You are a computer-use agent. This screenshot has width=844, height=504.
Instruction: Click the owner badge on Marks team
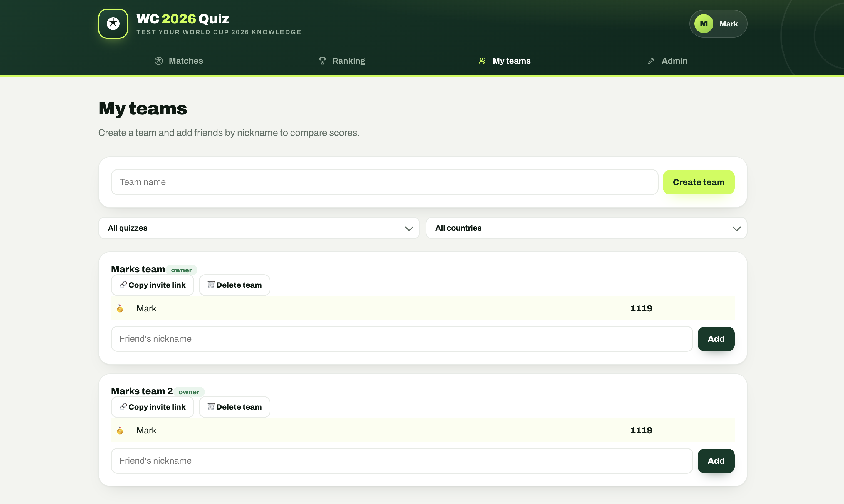182,270
